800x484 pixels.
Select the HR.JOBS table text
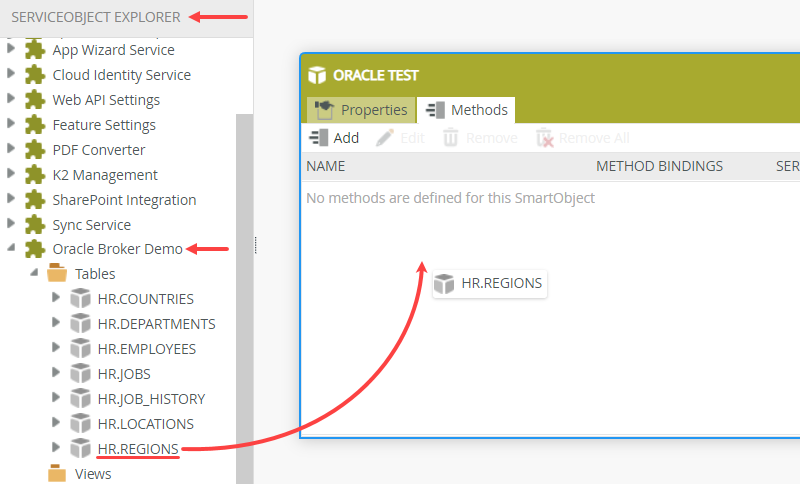tap(124, 374)
